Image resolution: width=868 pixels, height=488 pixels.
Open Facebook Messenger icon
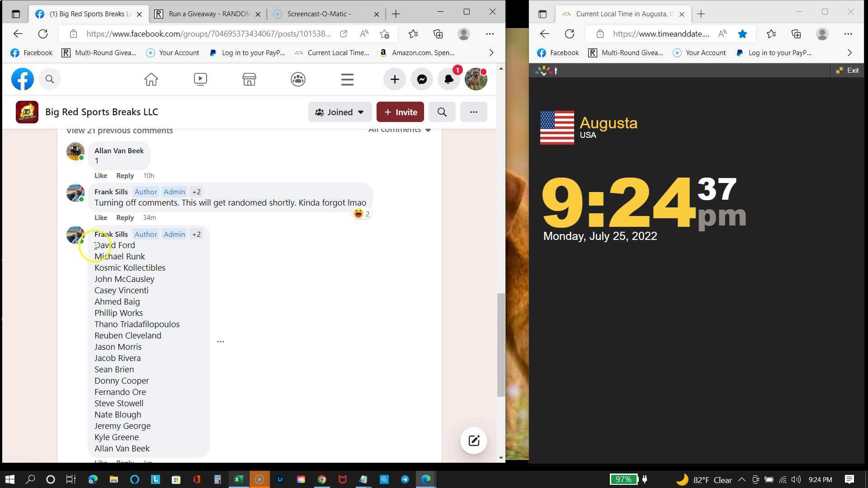click(421, 80)
